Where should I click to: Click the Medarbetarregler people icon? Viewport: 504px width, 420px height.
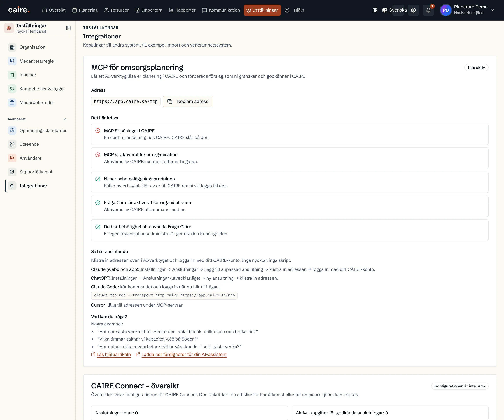coord(12,61)
